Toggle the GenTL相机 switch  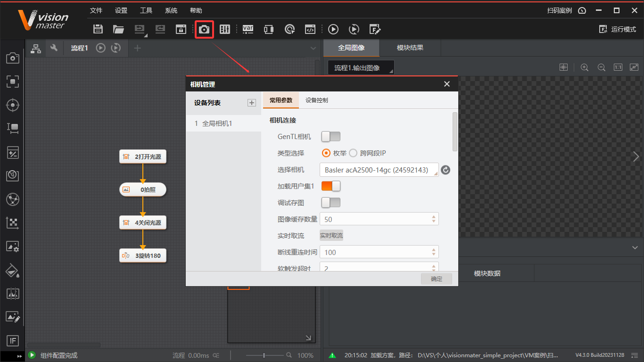330,137
